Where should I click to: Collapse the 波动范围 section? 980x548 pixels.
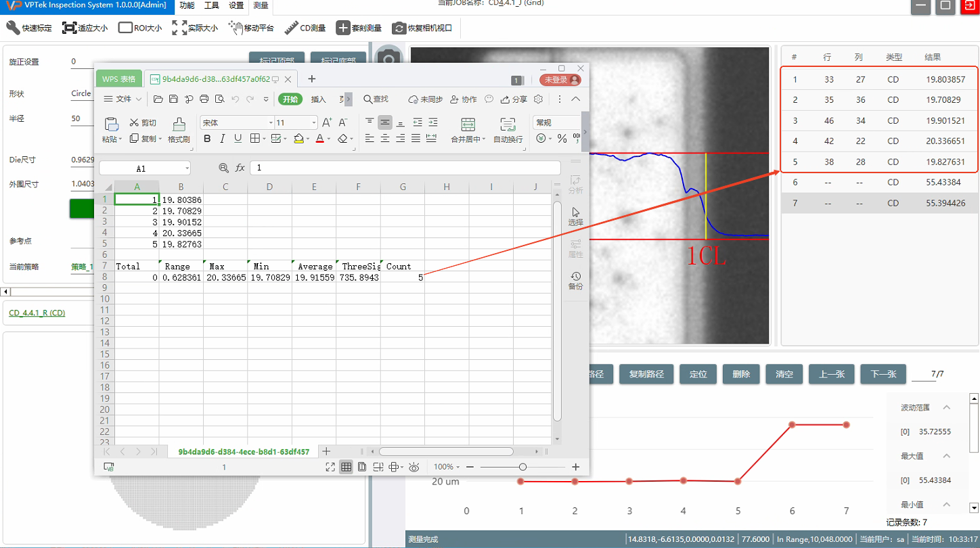pos(947,407)
